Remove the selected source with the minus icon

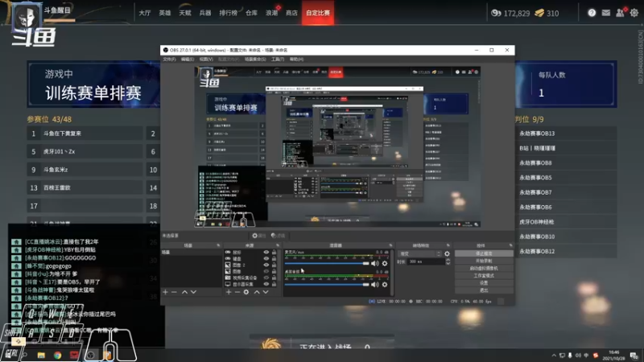pyautogui.click(x=237, y=292)
